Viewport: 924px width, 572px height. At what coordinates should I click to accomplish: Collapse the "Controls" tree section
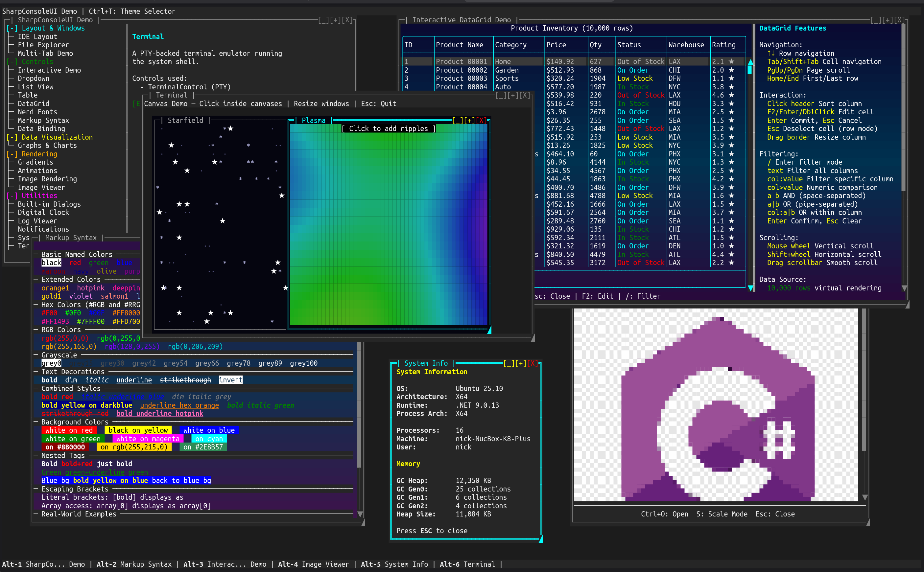pyautogui.click(x=12, y=62)
